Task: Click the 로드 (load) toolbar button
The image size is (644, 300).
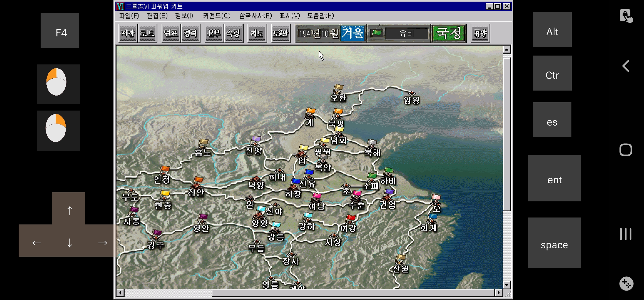Action: tap(147, 33)
